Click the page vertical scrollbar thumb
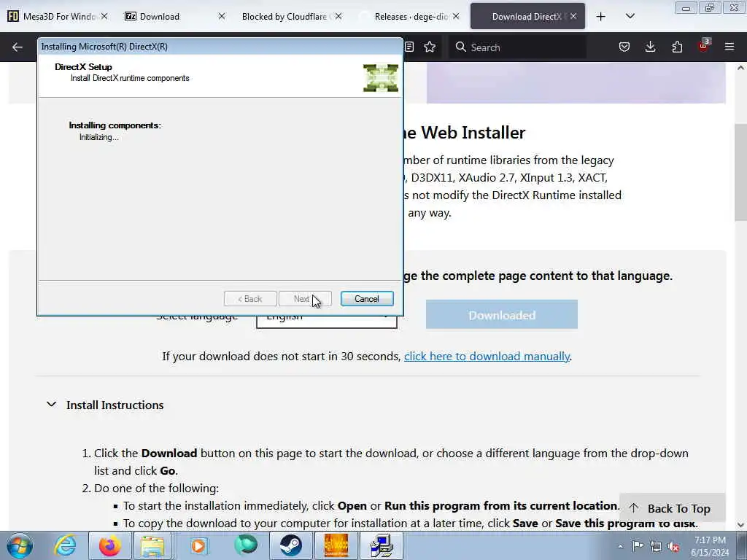 [x=741, y=171]
